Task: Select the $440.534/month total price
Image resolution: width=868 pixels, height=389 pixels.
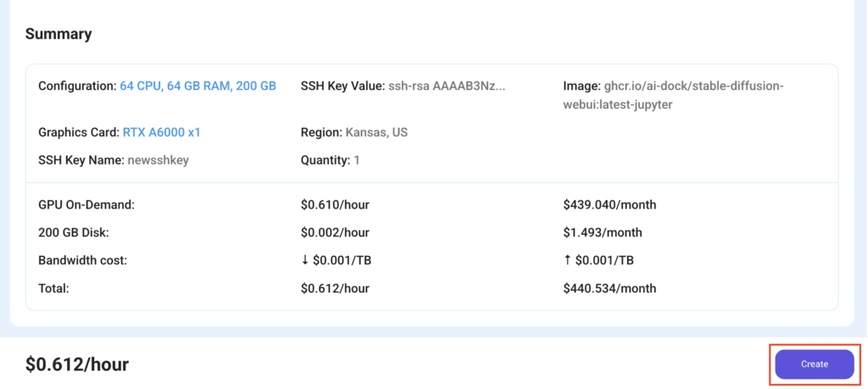Action: pos(609,288)
